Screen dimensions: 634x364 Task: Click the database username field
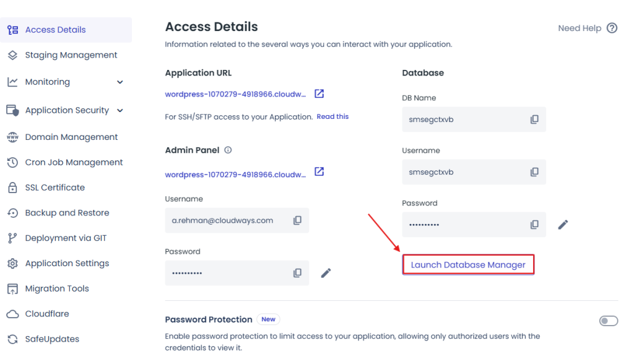[474, 171]
